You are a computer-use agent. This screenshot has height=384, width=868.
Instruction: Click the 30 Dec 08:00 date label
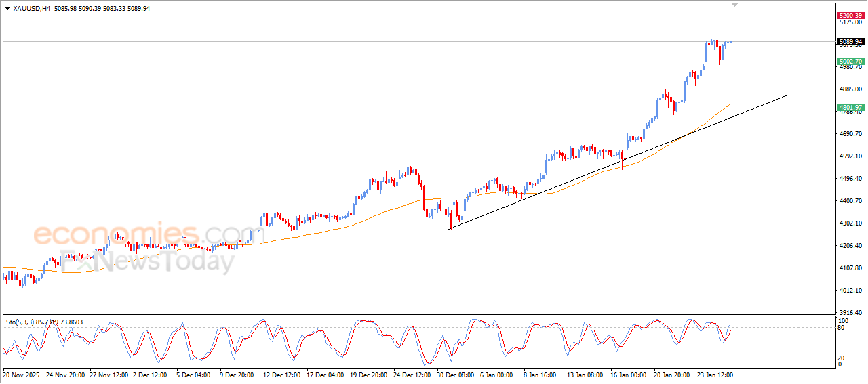click(x=456, y=375)
